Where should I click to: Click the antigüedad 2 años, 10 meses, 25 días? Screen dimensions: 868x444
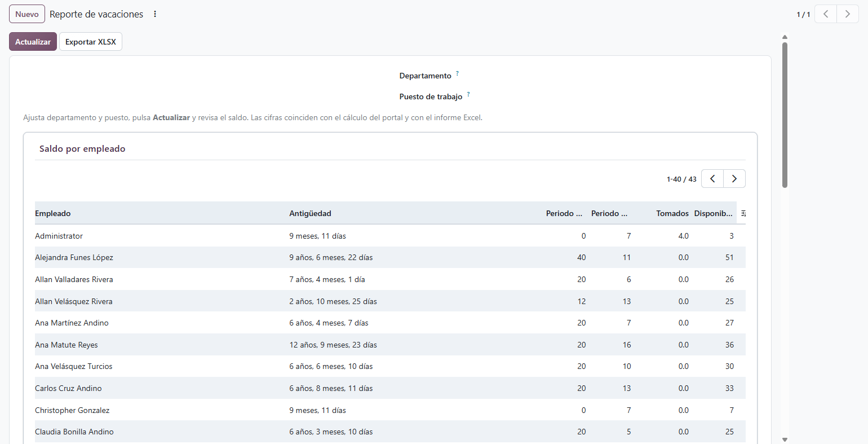(x=333, y=301)
